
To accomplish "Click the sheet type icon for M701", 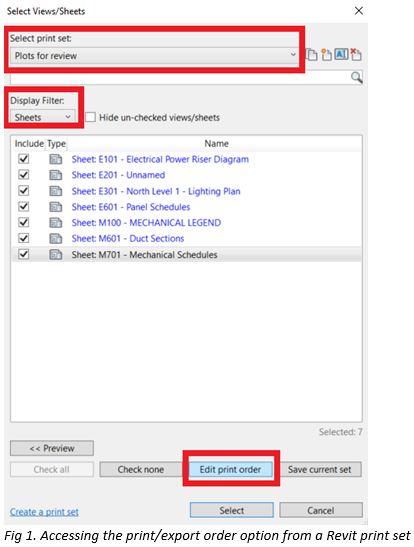I will click(55, 255).
